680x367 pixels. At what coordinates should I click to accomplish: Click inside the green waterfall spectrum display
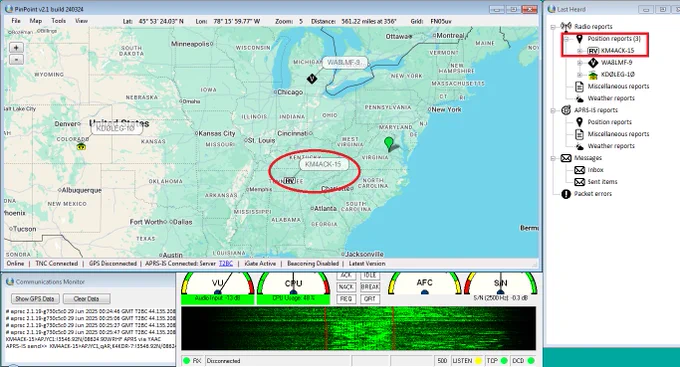click(x=358, y=328)
